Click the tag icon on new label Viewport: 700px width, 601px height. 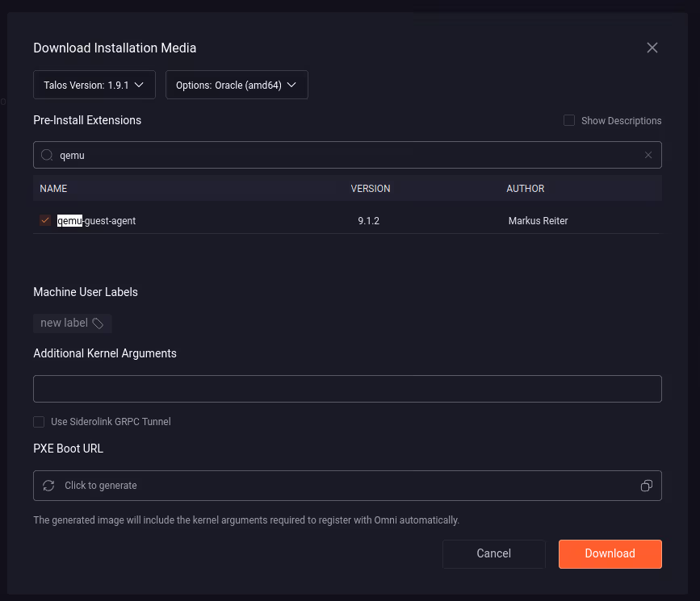[x=98, y=323]
